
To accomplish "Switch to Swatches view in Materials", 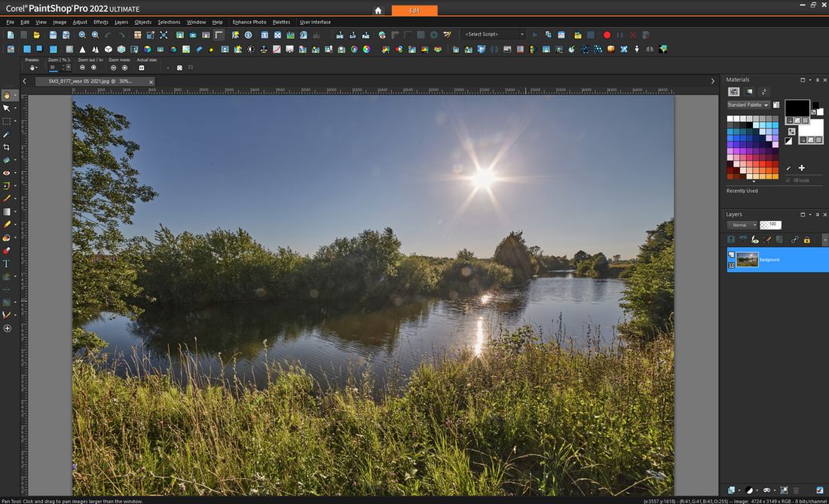I will pyautogui.click(x=734, y=92).
